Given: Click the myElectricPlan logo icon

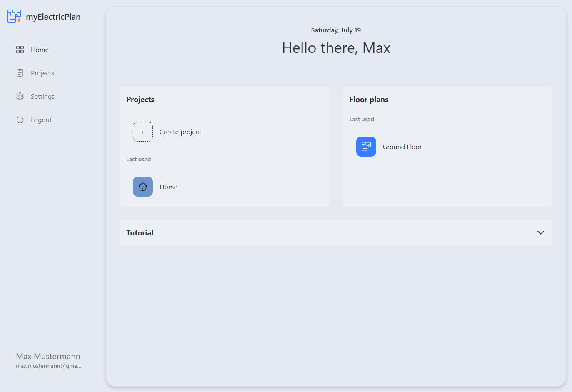Looking at the screenshot, I should click(14, 16).
